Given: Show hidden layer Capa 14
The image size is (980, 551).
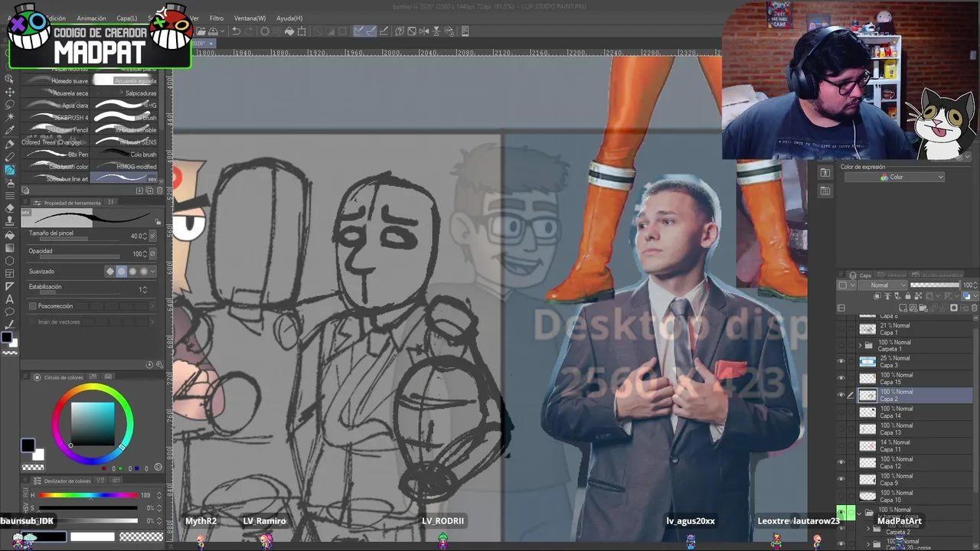Looking at the screenshot, I should pyautogui.click(x=841, y=412).
